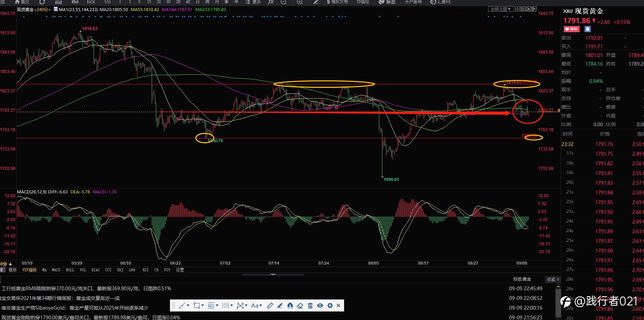The width and height of the screenshot is (644, 320).
Task: Open news 现货黄金刚刚刺穿1790.00美元
Action: pyautogui.click(x=91, y=317)
